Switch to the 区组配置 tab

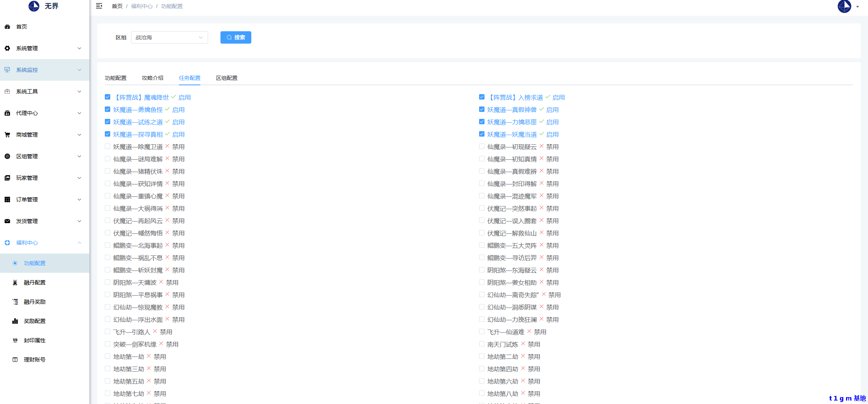point(226,78)
